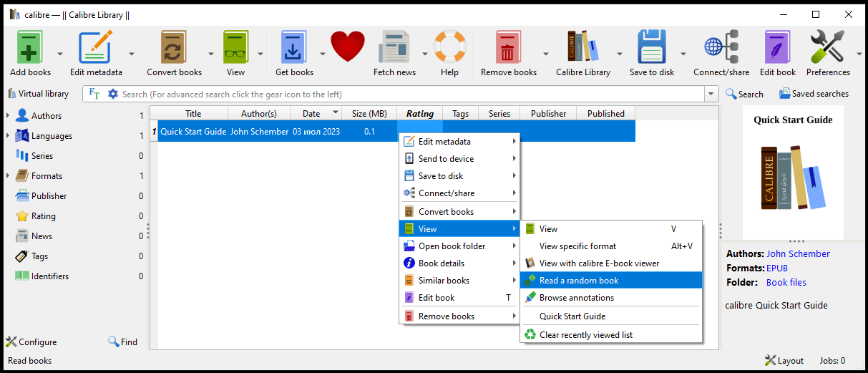Select Rating in the tag browser
Image resolution: width=868 pixels, height=373 pixels.
tap(44, 215)
